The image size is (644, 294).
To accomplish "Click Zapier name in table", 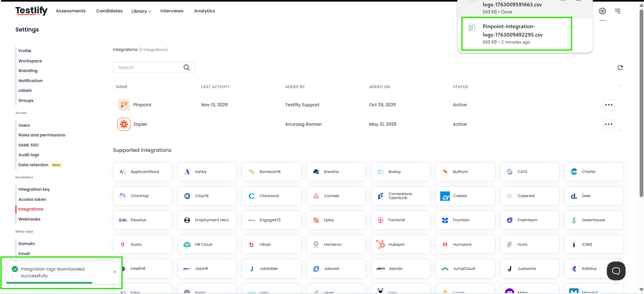I will click(x=140, y=124).
